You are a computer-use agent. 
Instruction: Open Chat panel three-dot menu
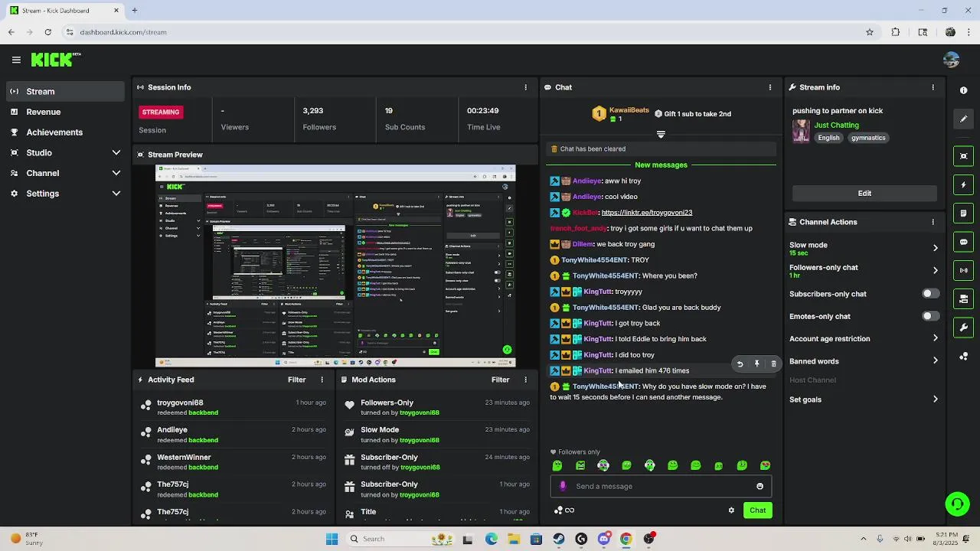point(770,87)
